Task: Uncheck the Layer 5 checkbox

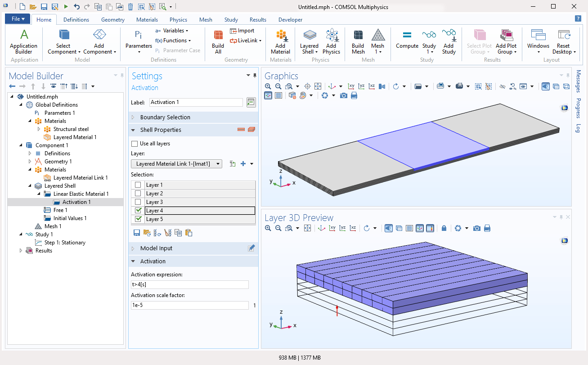Action: click(x=138, y=219)
